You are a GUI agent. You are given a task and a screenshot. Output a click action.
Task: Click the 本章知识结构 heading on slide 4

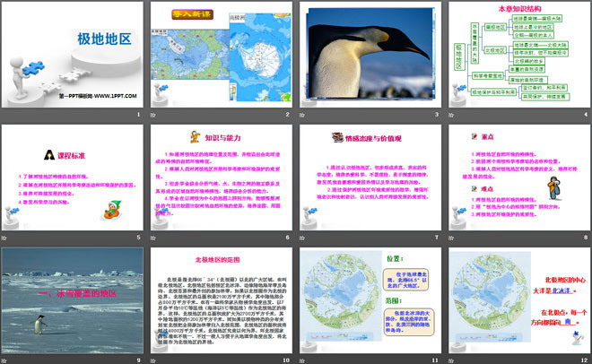point(519,8)
